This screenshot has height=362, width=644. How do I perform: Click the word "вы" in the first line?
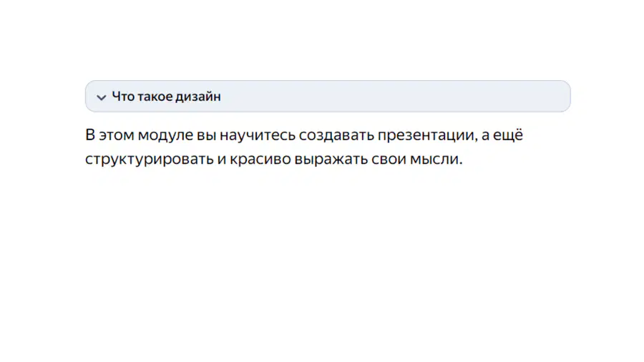pos(206,135)
